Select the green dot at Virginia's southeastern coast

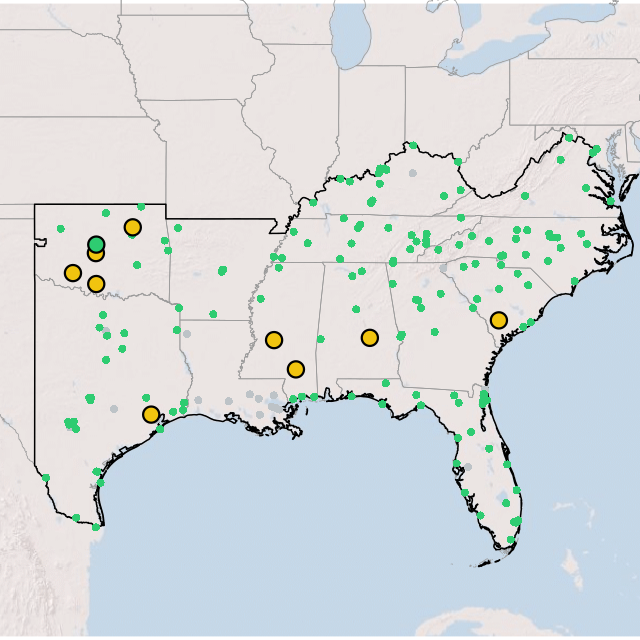point(611,201)
